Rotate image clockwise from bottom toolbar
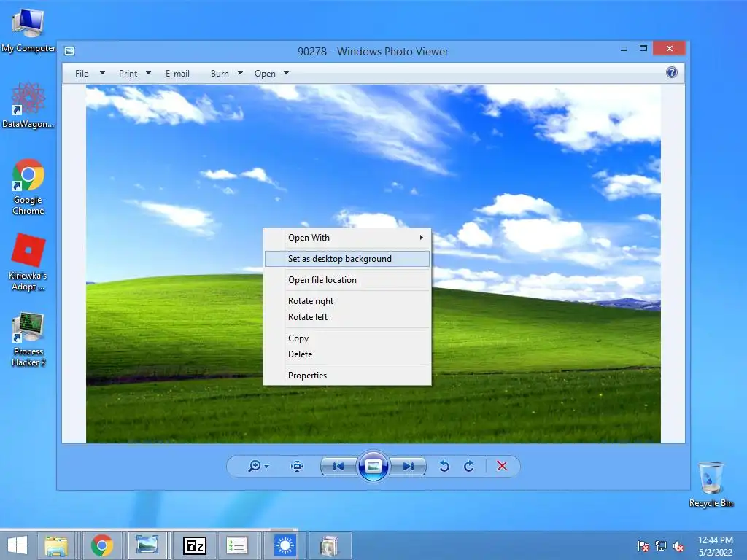 (469, 466)
